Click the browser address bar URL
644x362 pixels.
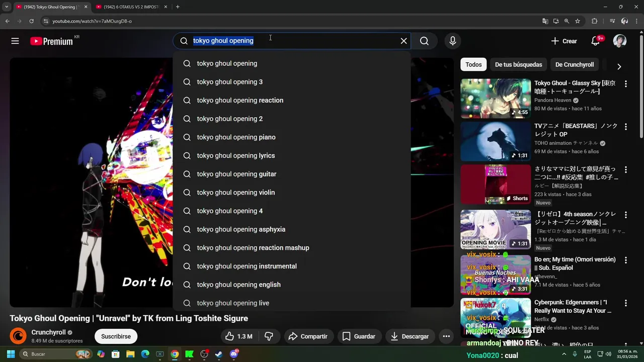(92, 21)
